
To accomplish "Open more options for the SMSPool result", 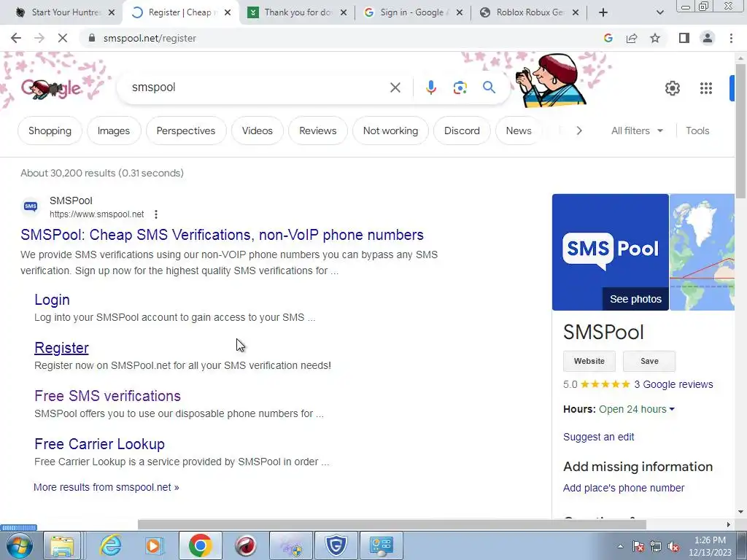I will click(156, 214).
